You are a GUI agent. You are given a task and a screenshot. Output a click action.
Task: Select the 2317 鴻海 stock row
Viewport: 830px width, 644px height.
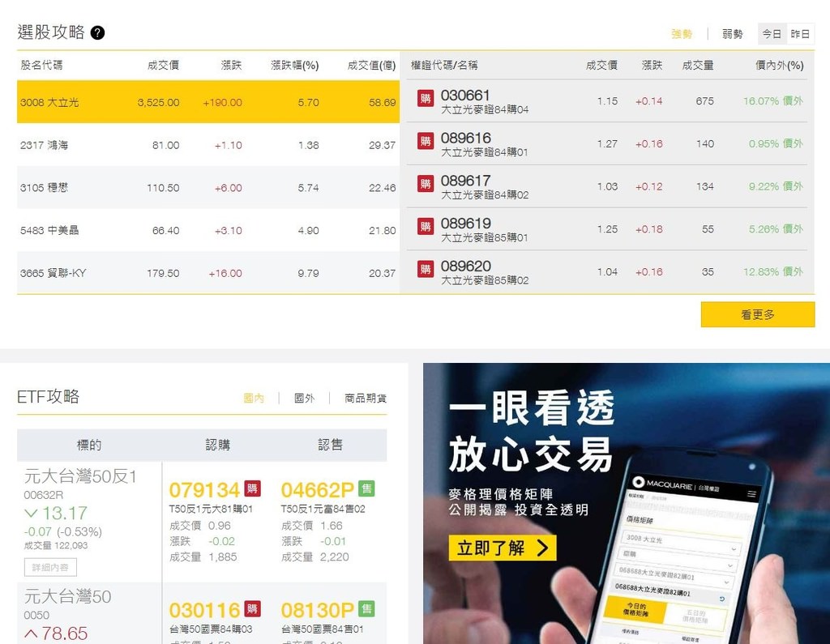(x=208, y=145)
